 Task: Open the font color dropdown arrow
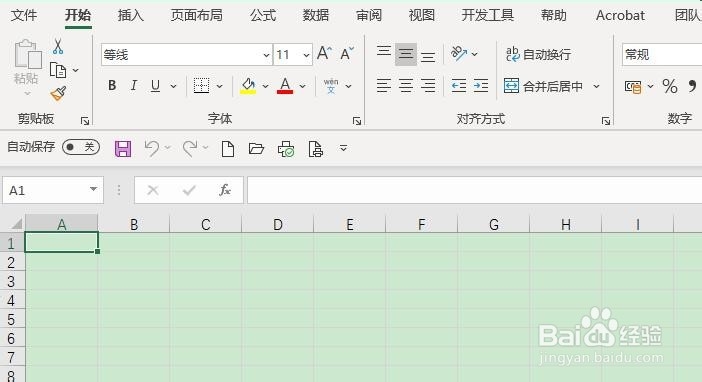tap(303, 86)
